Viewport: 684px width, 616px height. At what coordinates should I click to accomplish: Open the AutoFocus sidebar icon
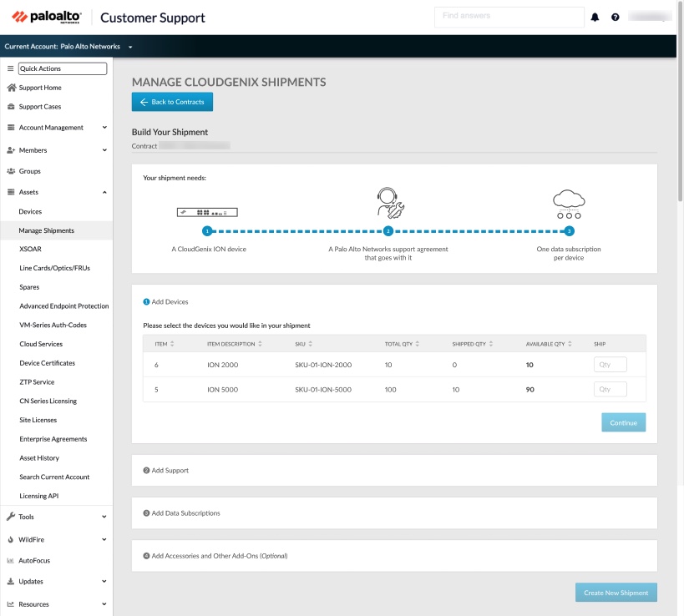(x=11, y=560)
